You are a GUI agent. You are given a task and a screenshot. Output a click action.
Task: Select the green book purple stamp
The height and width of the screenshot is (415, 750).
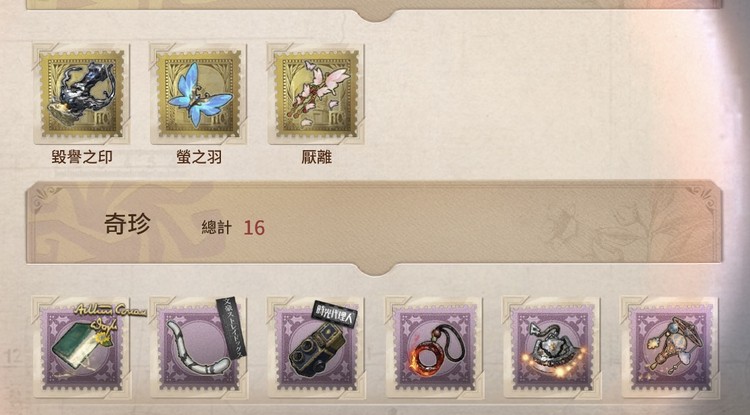(81, 348)
